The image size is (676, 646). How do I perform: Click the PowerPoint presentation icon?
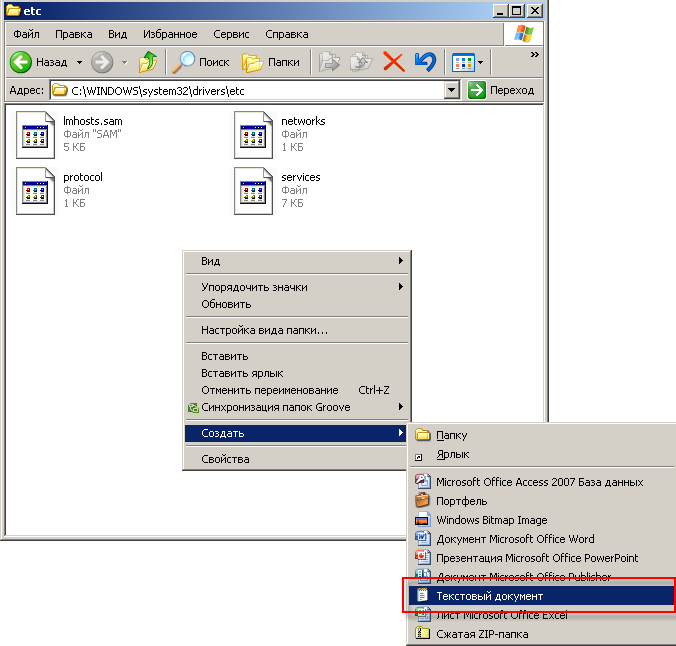point(422,557)
